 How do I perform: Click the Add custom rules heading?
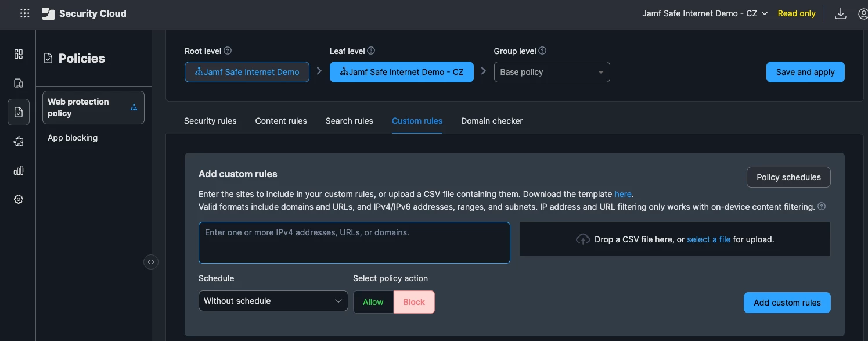[238, 174]
